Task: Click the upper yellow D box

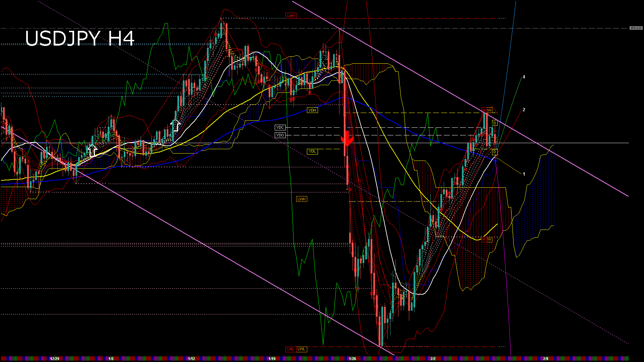Action: 494,123
